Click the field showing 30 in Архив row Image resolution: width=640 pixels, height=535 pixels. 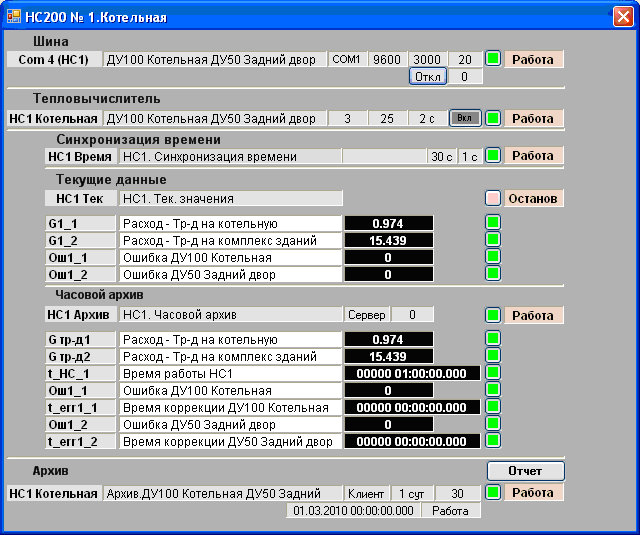(x=458, y=493)
